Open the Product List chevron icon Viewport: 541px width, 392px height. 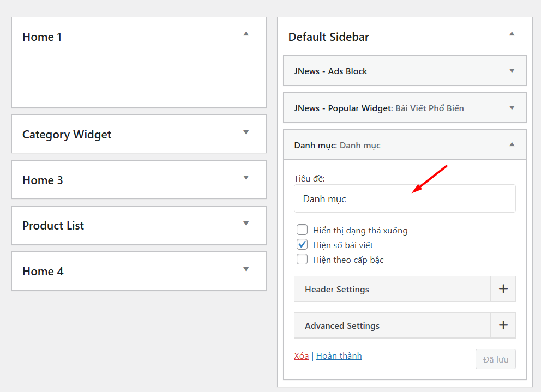coord(246,225)
